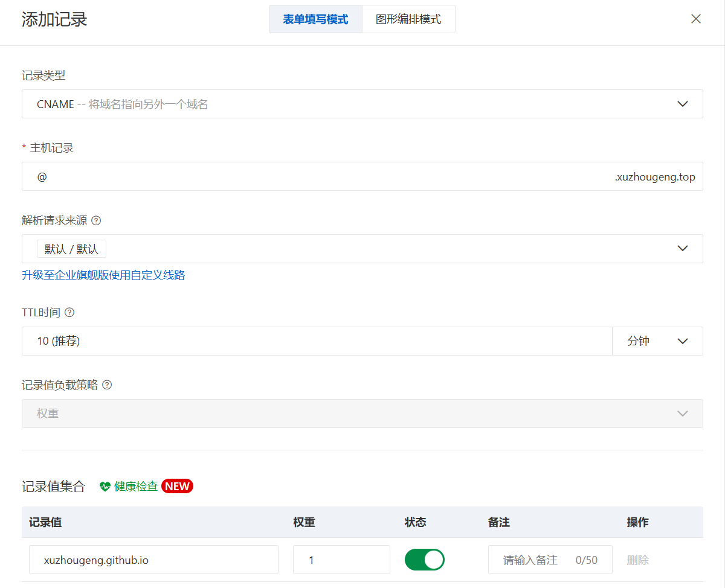Screen dimensions: 725x588
Task: Select the 表单填写模式 tab
Action: point(316,19)
